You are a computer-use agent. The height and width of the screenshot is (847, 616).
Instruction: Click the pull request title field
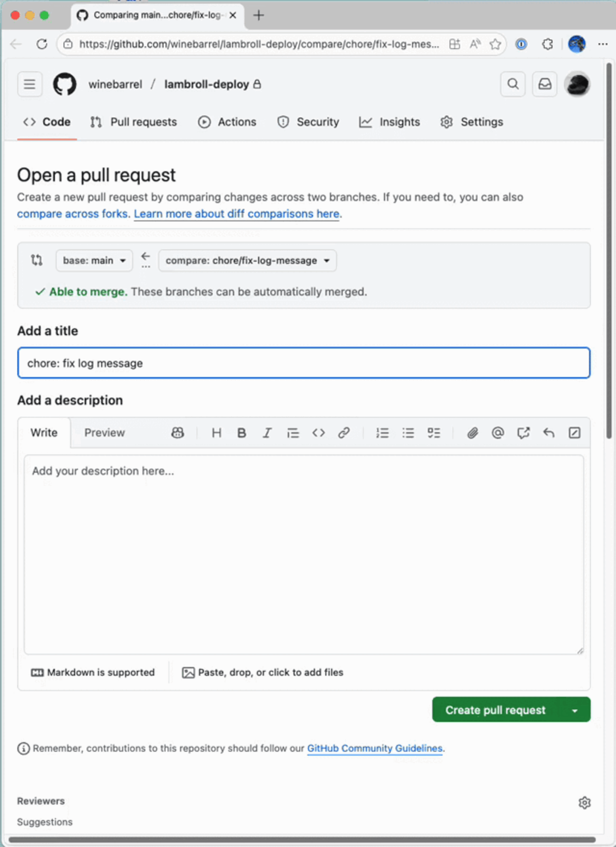pyautogui.click(x=304, y=363)
